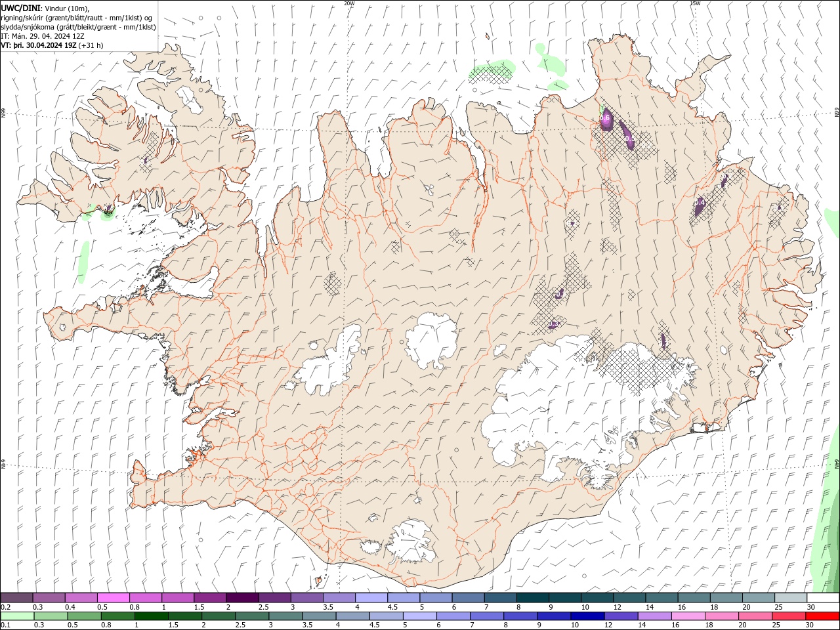Click the 'IT: Mán. 29. 04. 2024 12Z' line

click(43, 36)
